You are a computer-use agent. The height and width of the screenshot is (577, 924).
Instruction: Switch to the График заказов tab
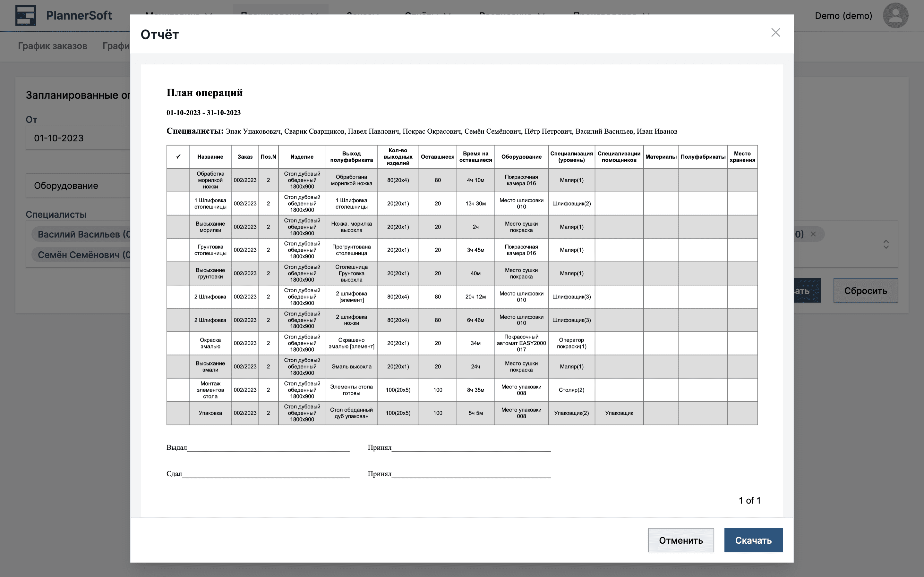pos(52,46)
